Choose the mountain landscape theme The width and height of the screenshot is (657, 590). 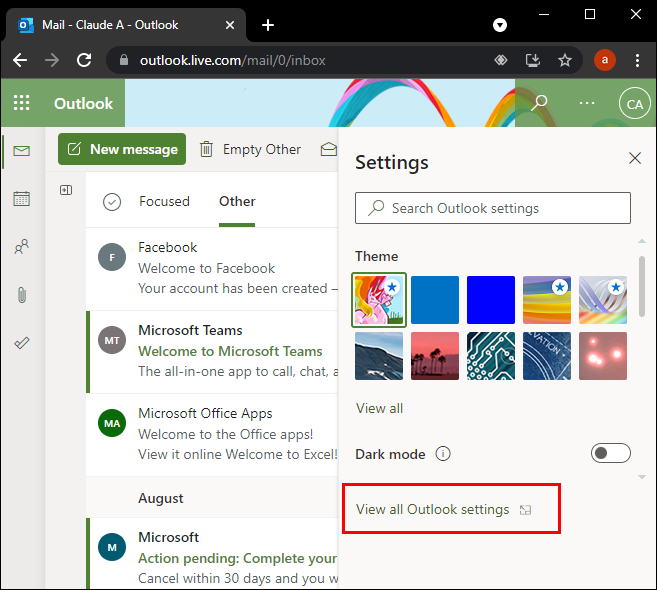click(379, 356)
